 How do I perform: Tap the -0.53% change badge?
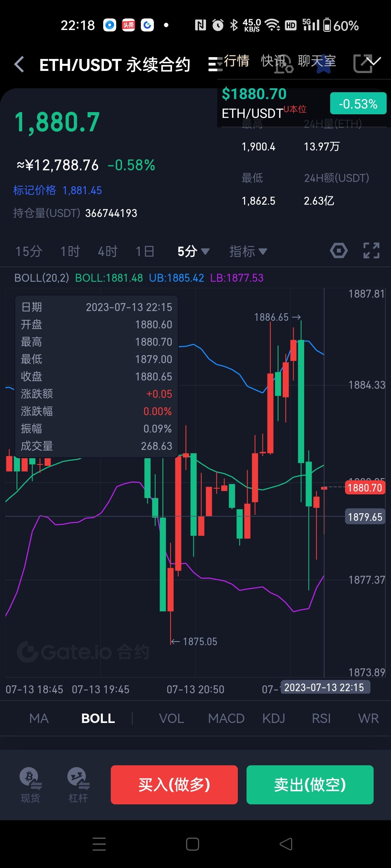[x=358, y=103]
